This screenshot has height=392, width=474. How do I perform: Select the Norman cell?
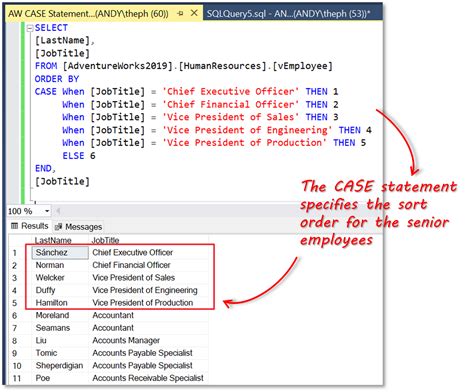pos(60,265)
